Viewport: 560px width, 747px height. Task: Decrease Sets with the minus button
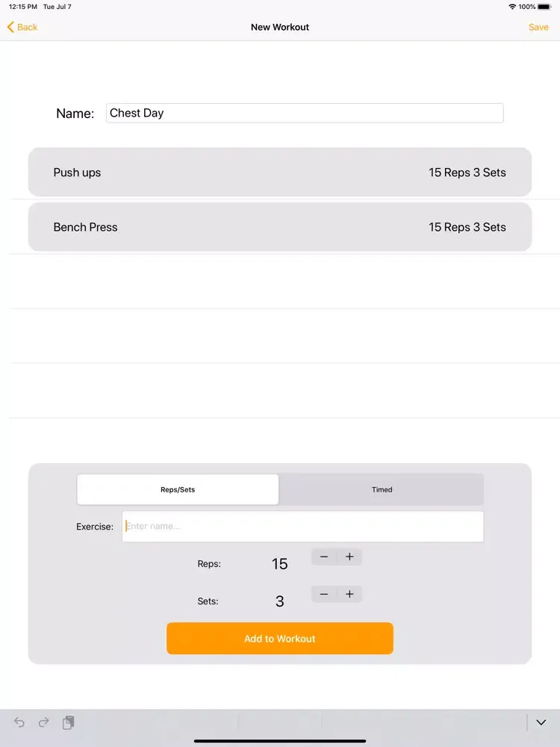324,594
